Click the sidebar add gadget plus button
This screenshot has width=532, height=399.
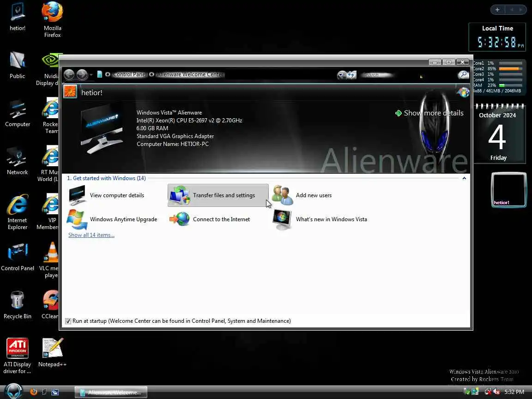point(497,10)
